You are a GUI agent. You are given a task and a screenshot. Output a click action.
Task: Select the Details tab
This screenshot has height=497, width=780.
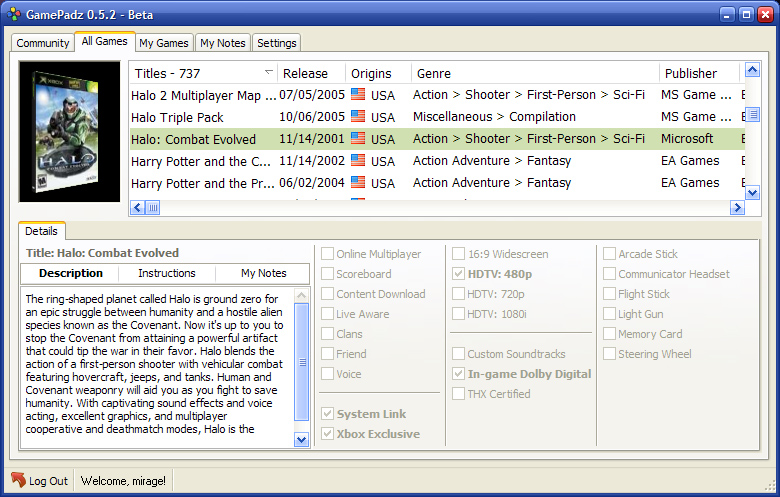[x=41, y=231]
